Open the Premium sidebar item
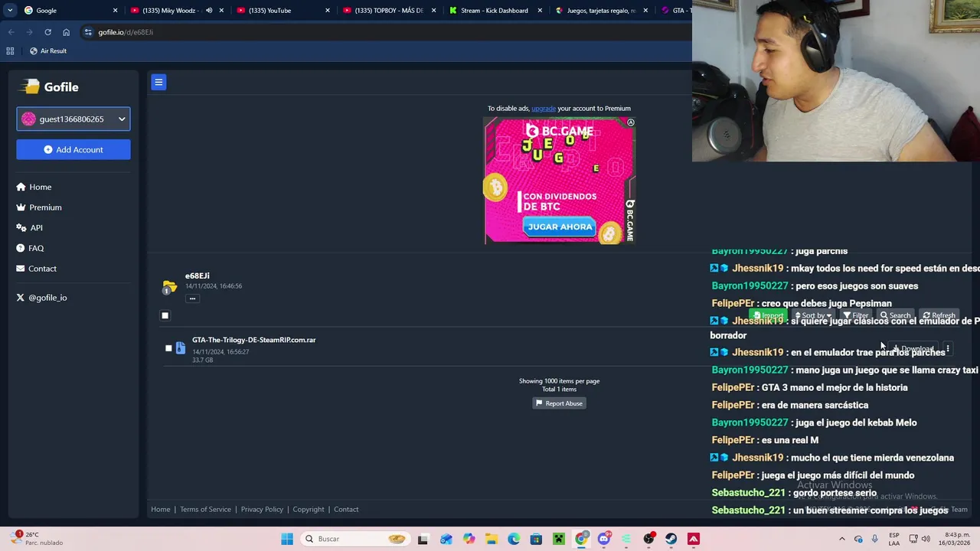 pos(39,207)
